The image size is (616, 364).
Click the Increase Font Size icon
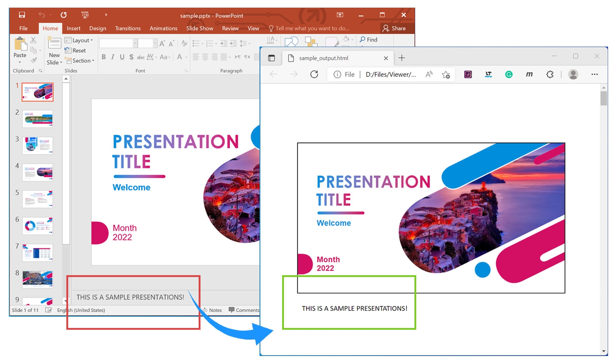(163, 43)
